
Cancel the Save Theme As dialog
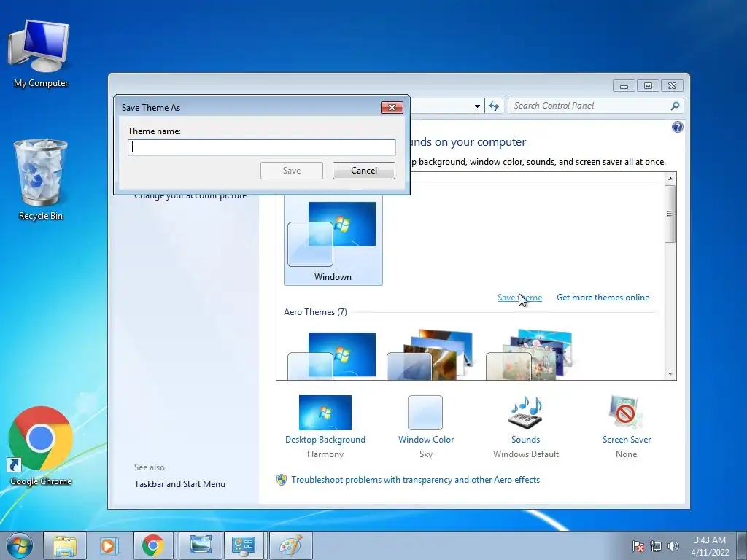click(x=364, y=171)
